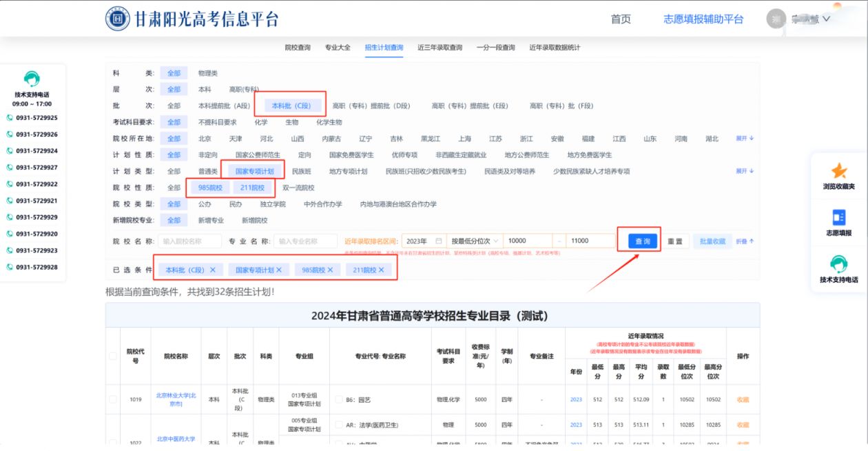Open the user account dropdown arrow
The image size is (868, 451).
click(826, 19)
